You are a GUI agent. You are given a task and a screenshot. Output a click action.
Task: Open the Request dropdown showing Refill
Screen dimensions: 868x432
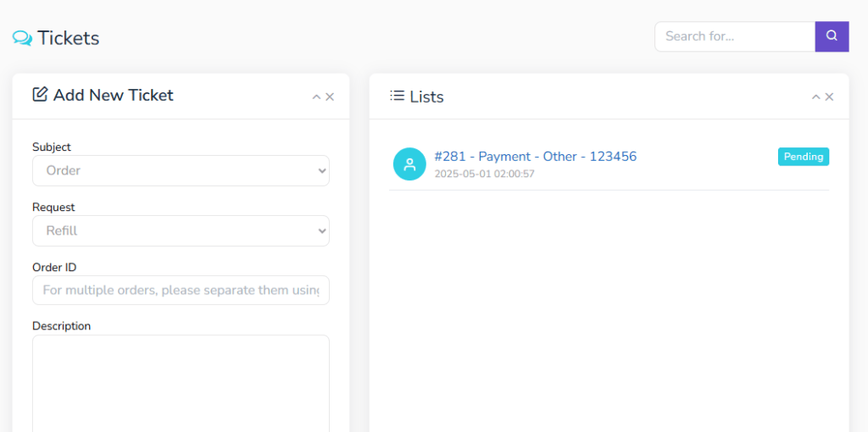181,230
